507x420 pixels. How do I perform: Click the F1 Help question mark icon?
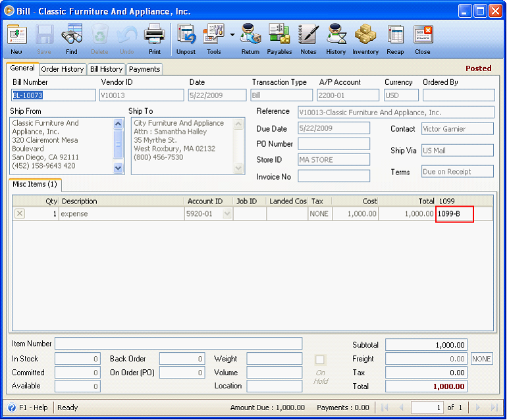(x=12, y=407)
